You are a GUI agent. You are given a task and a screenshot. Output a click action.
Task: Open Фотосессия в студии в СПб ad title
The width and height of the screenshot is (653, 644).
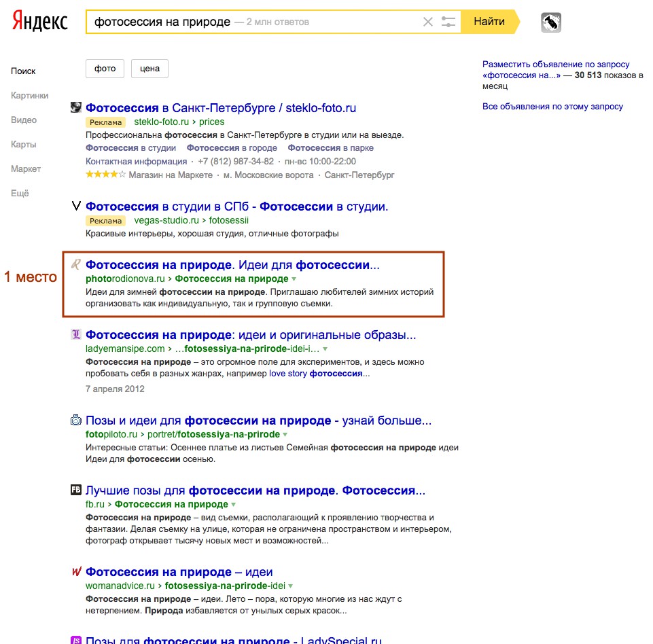(236, 207)
